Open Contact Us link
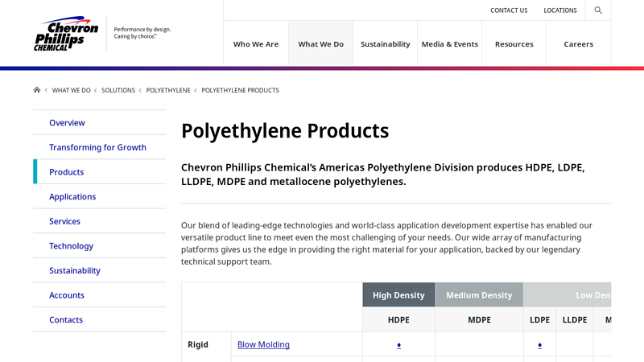 click(509, 10)
